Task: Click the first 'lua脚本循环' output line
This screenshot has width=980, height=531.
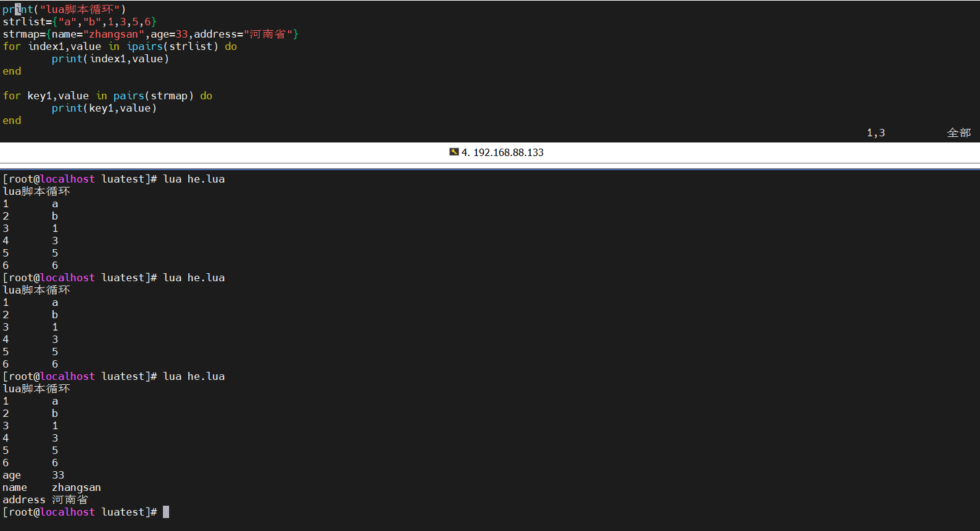Action: click(36, 191)
